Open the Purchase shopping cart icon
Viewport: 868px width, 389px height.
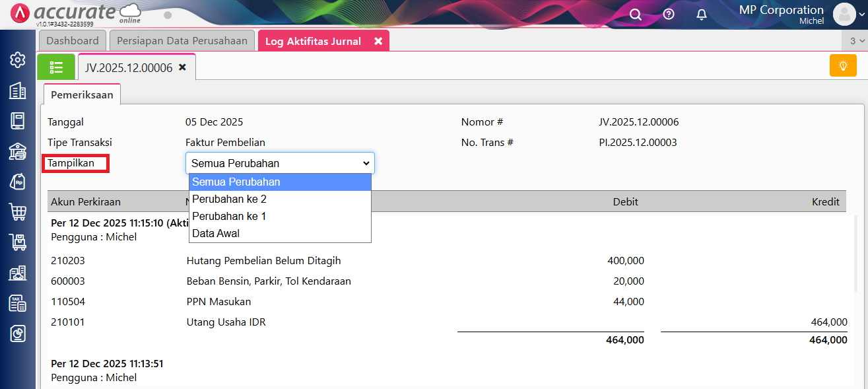point(18,212)
